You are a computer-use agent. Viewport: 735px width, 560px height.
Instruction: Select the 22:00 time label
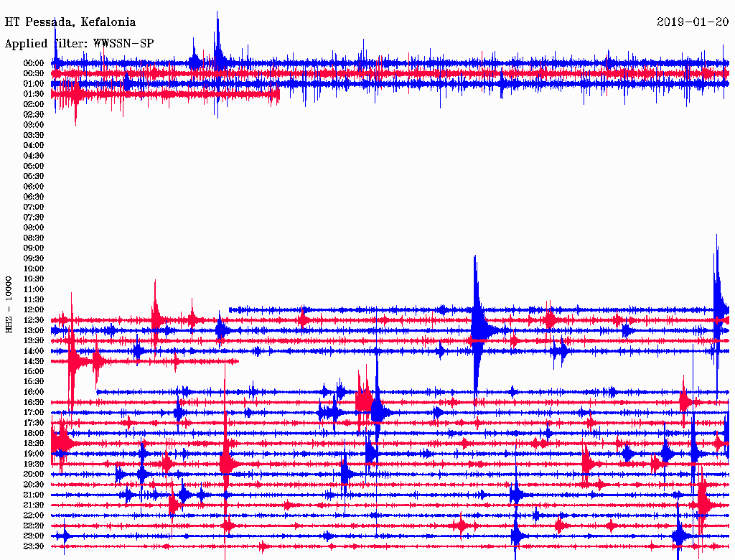pyautogui.click(x=34, y=515)
